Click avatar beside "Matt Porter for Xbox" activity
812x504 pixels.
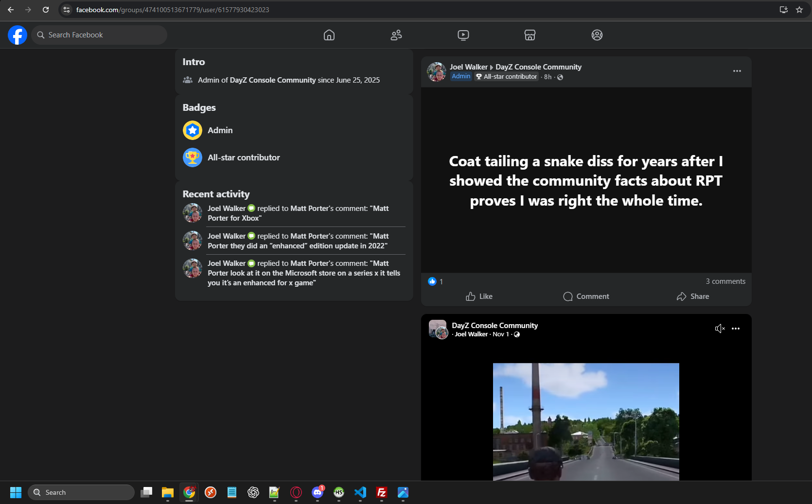point(193,213)
